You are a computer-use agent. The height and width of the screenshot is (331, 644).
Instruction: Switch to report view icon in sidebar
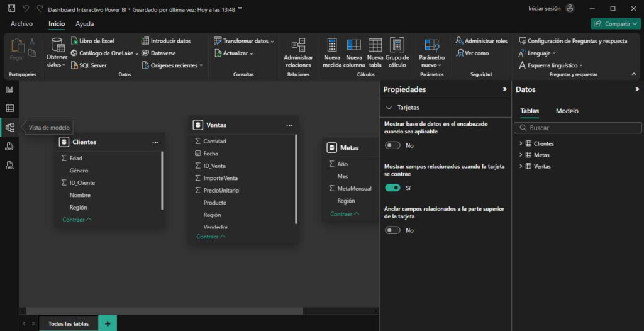(x=9, y=89)
